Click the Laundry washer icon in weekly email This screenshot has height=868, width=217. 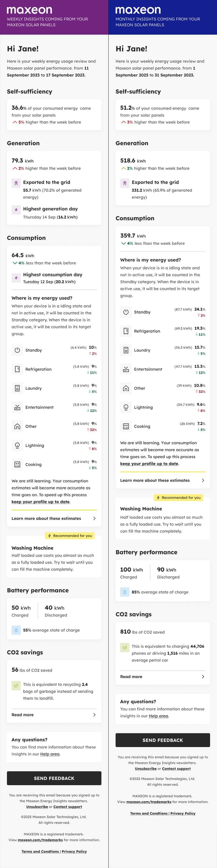coord(17,388)
